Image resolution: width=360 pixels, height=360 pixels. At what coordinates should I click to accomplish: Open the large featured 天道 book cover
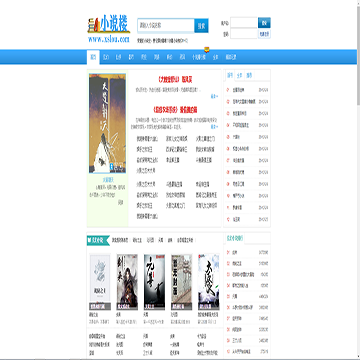[107, 123]
